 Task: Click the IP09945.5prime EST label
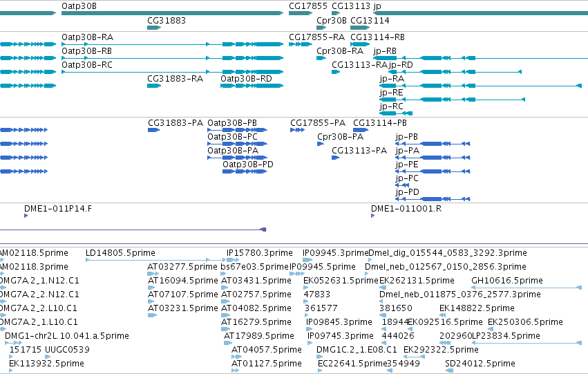tap(323, 267)
